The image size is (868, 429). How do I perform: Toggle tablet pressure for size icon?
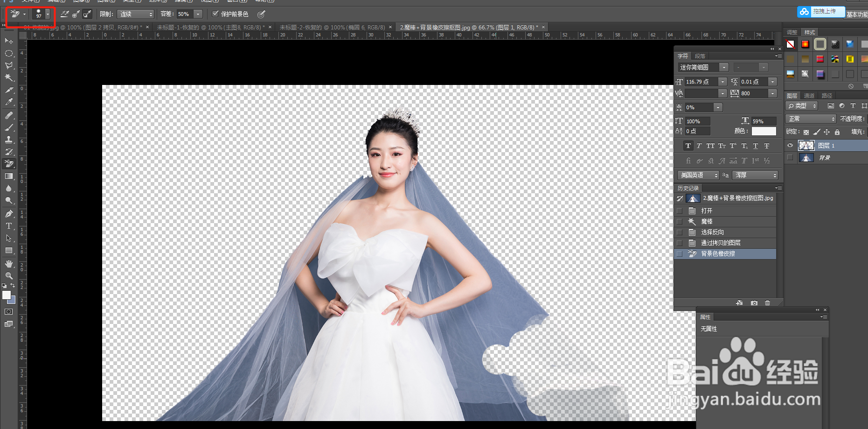pyautogui.click(x=262, y=14)
